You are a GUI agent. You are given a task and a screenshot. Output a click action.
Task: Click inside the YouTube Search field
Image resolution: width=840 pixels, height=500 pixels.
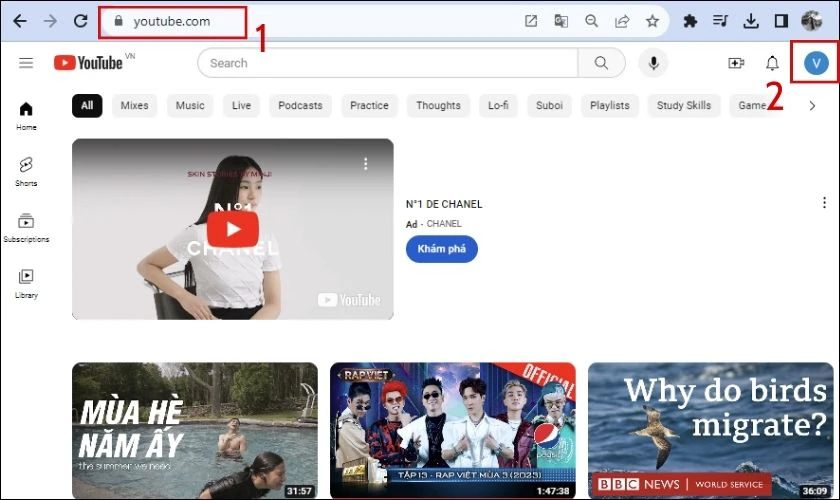[388, 63]
